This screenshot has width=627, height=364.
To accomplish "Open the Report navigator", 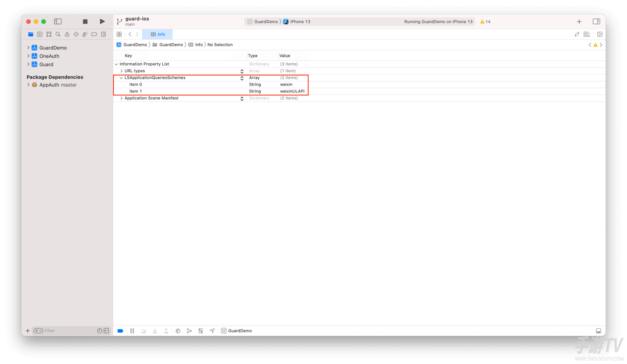I will click(104, 34).
